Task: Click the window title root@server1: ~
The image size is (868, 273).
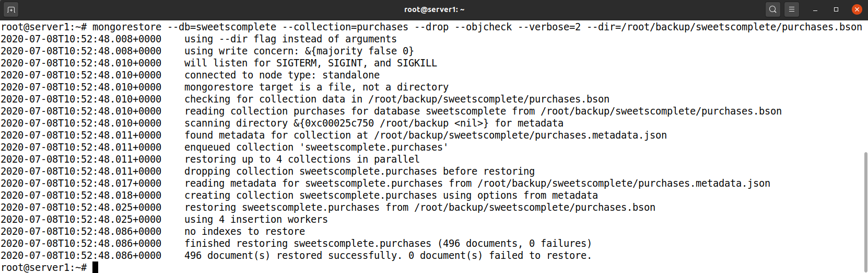Action: click(434, 9)
